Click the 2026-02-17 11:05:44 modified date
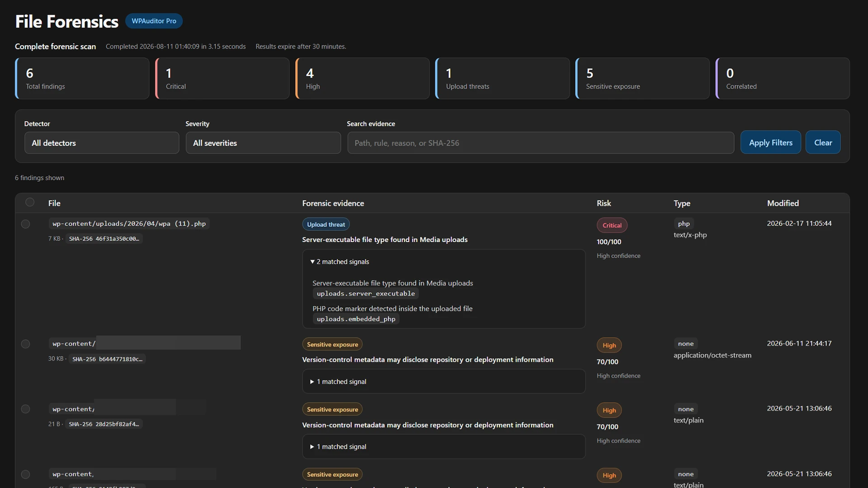The height and width of the screenshot is (488, 868). click(x=799, y=223)
